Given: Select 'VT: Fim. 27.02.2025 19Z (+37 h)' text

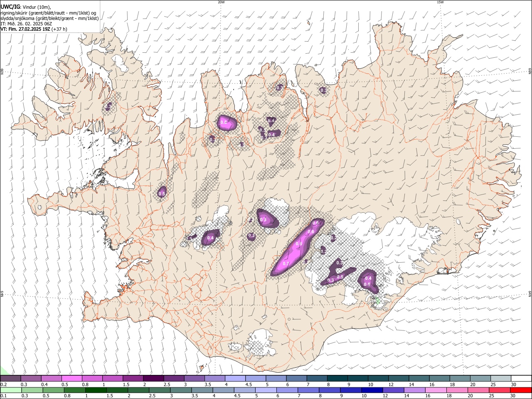Looking at the screenshot, I should click(34, 29).
